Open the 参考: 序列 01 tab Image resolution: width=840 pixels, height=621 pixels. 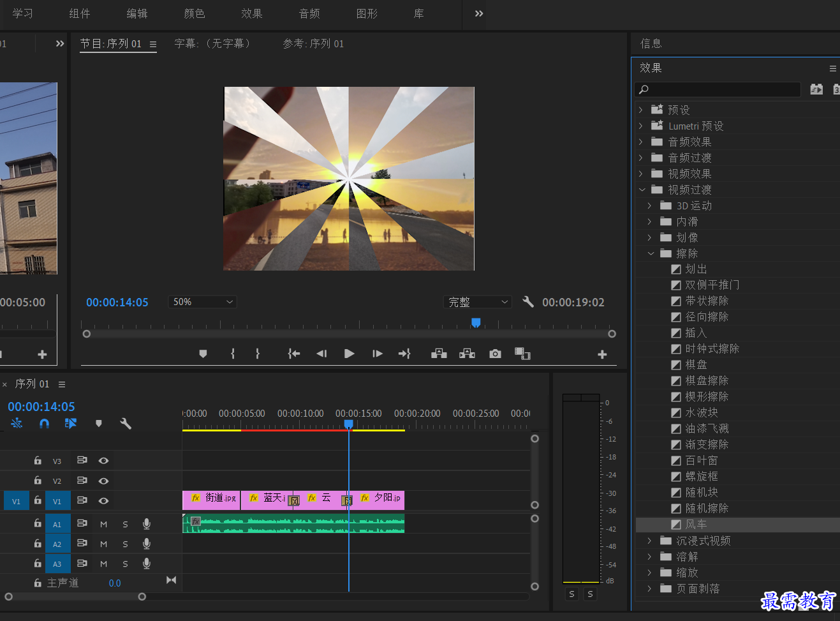[313, 43]
